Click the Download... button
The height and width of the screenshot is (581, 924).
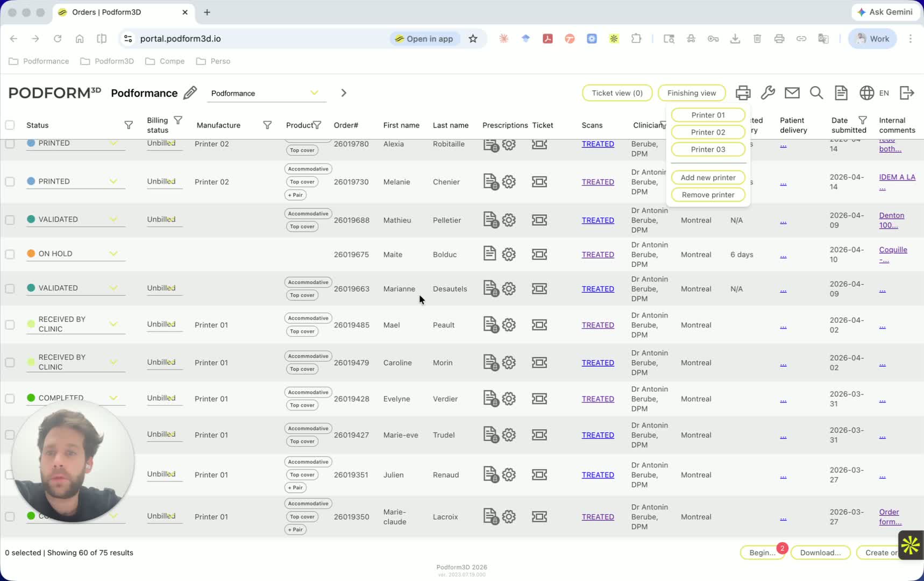820,552
